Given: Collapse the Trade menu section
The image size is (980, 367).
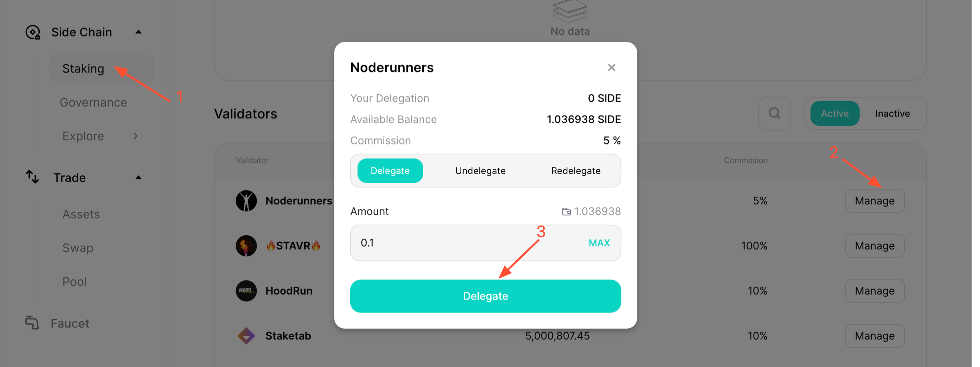Looking at the screenshot, I should pyautogui.click(x=138, y=178).
